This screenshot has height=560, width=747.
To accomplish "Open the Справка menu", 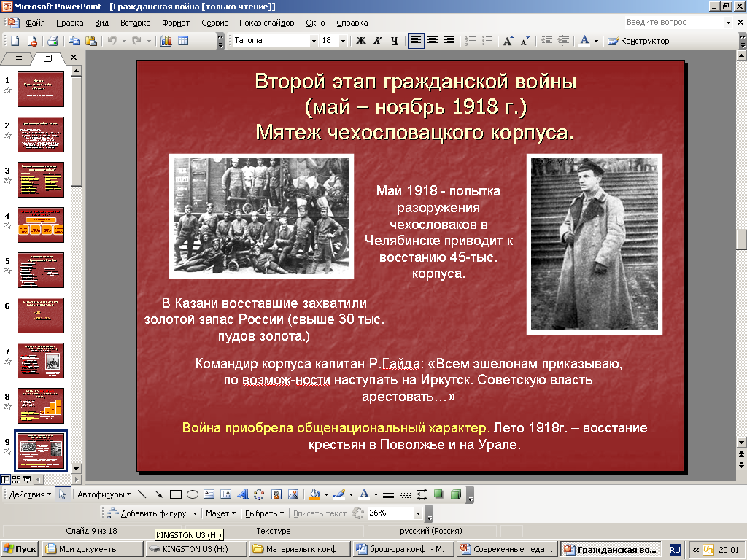I will pyautogui.click(x=352, y=23).
